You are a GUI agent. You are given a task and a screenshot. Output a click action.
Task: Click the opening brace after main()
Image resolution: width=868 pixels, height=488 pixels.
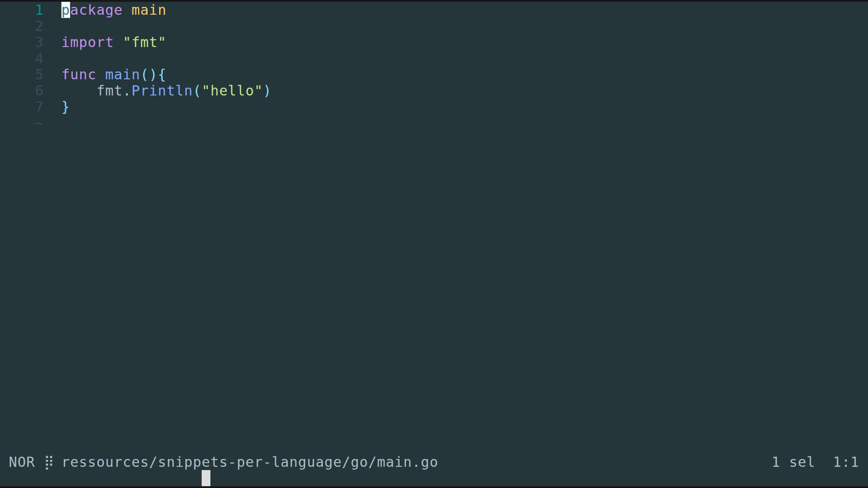[x=162, y=75]
